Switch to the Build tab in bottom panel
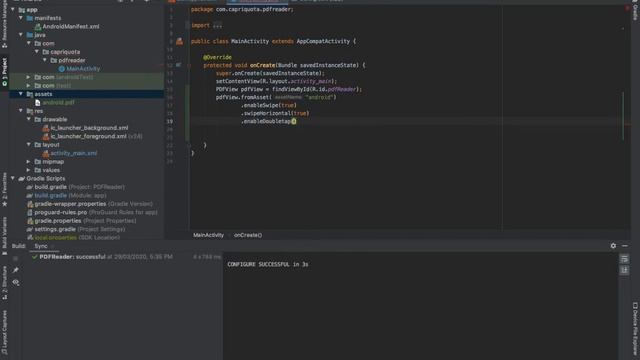 click(18, 246)
